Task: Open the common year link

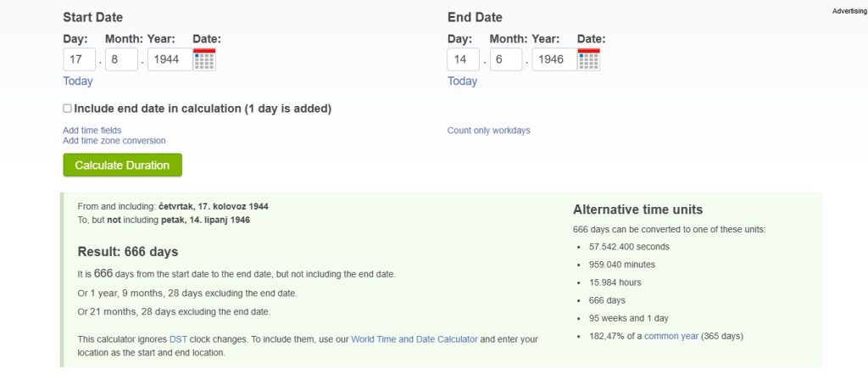Action: pyautogui.click(x=670, y=336)
